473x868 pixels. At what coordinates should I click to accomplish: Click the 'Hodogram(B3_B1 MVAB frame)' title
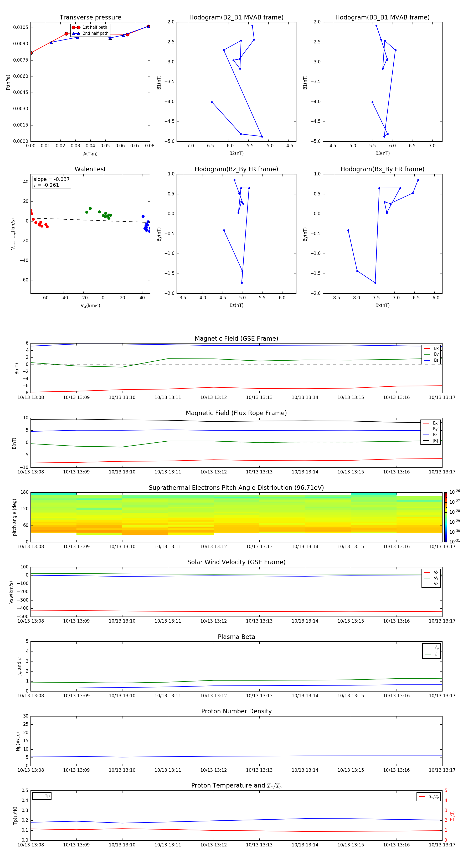(x=382, y=18)
